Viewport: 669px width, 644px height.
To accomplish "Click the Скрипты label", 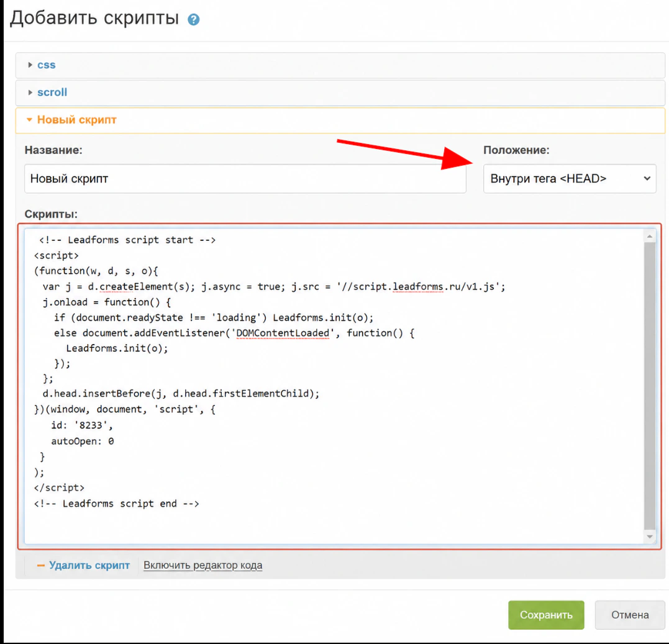I will 51,214.
